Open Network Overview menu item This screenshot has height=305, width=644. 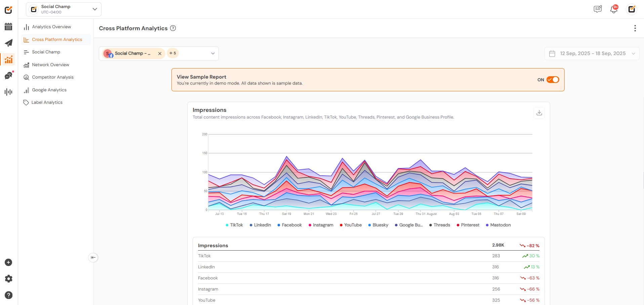(56, 65)
